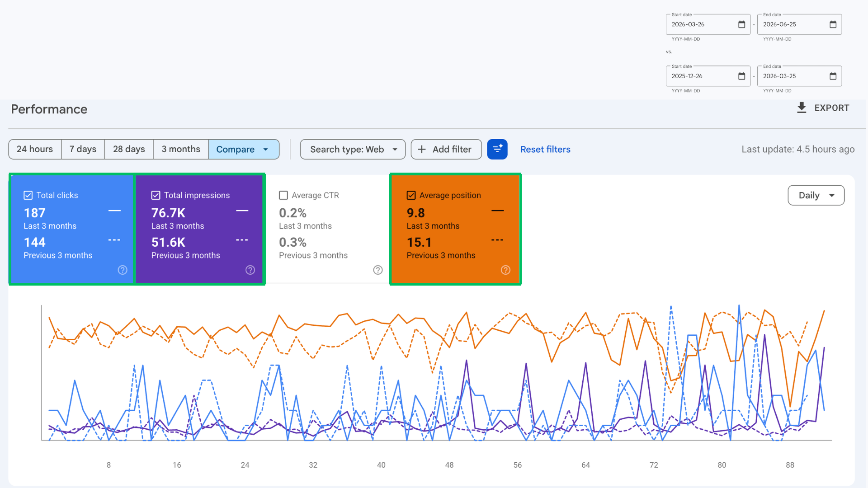Image resolution: width=868 pixels, height=488 pixels.
Task: Click the chart axis label 88
Action: 790,465
